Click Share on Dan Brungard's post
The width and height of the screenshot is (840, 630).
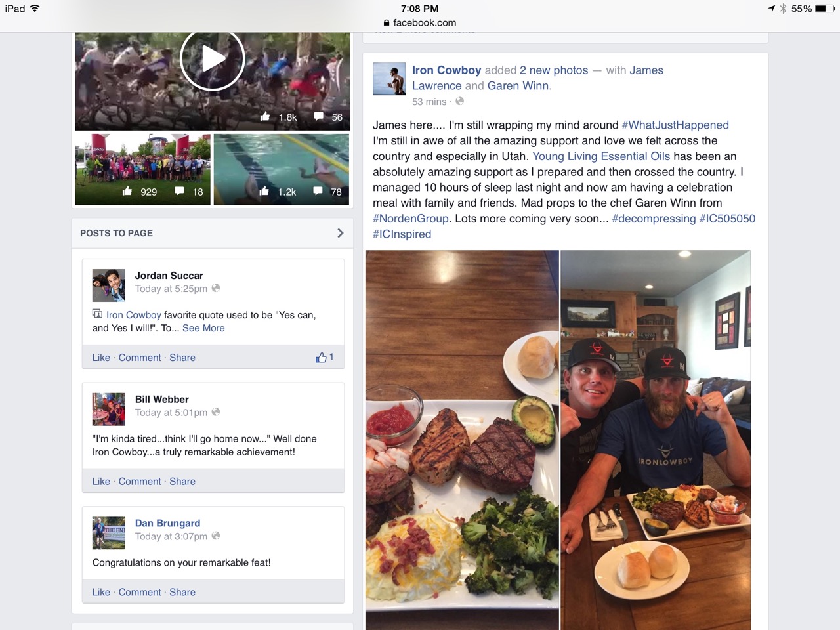tap(182, 592)
